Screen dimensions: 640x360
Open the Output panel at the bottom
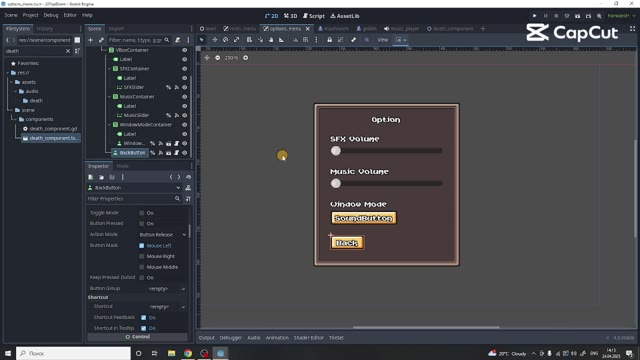click(x=207, y=338)
